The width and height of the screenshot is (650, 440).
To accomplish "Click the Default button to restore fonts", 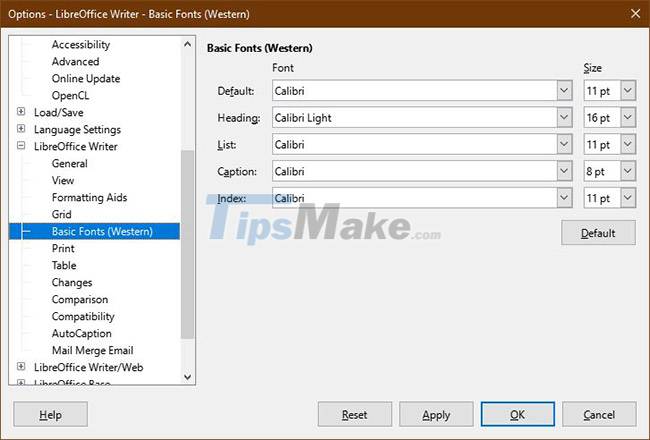I will click(x=598, y=233).
